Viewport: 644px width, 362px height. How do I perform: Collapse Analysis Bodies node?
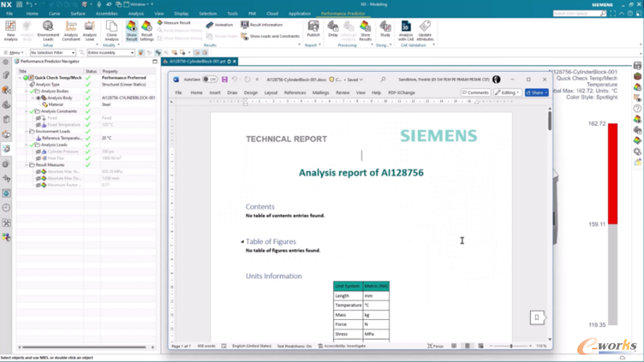[27, 92]
